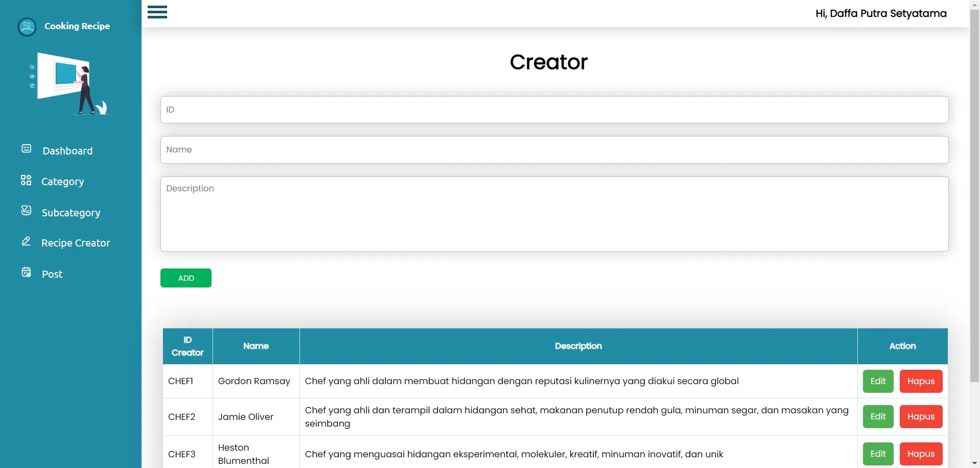Image resolution: width=980 pixels, height=468 pixels.
Task: Edit the Gordon Ramsay row
Action: tap(878, 381)
